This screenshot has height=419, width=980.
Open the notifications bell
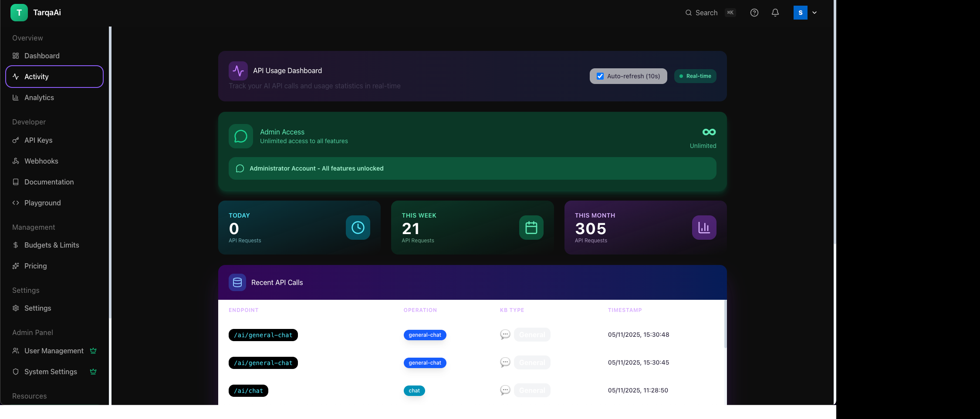click(775, 13)
